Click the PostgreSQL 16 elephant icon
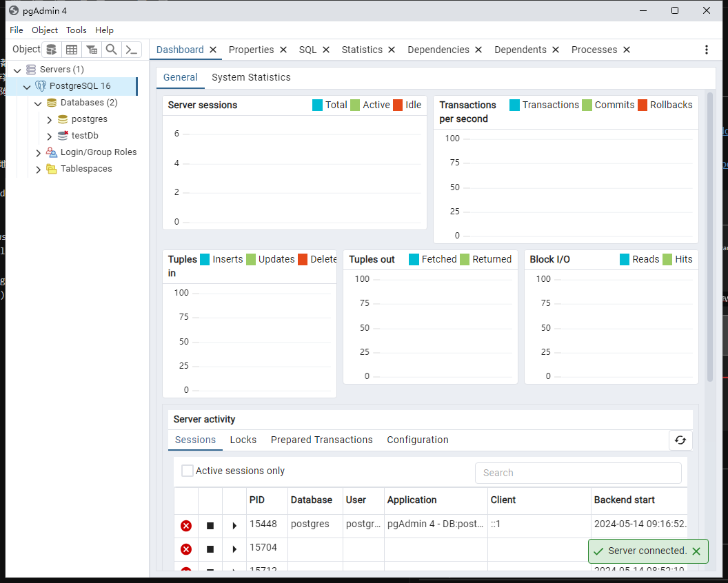This screenshot has height=583, width=728. pyautogui.click(x=41, y=86)
